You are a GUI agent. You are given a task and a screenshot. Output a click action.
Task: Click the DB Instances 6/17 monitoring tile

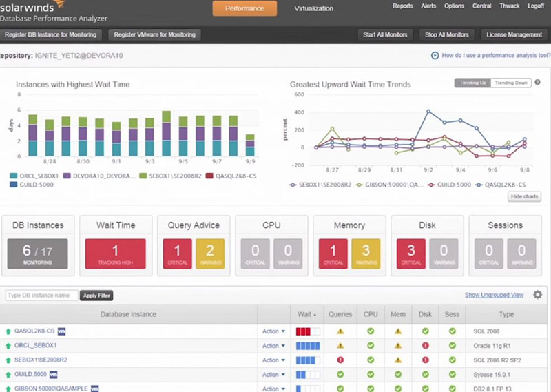point(38,254)
